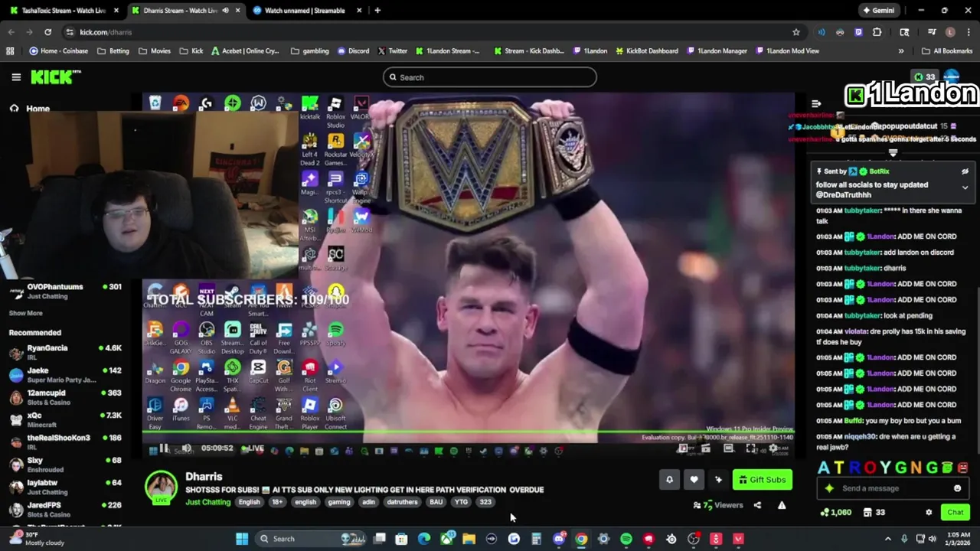Open the Chrome apps grid icon
Screen dimensions: 980x551
click(10, 51)
